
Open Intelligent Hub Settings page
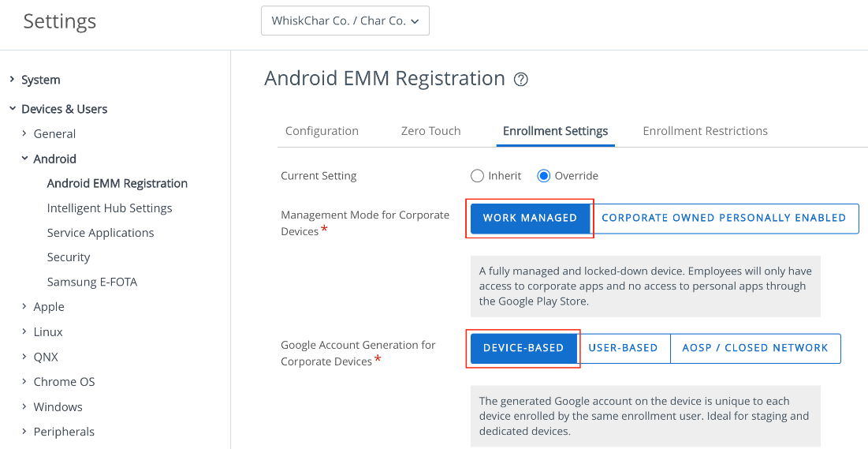tap(110, 208)
